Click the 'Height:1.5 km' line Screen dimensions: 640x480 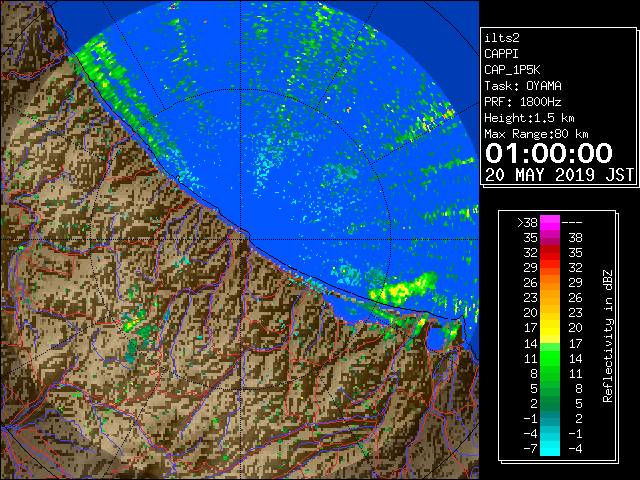(x=529, y=118)
